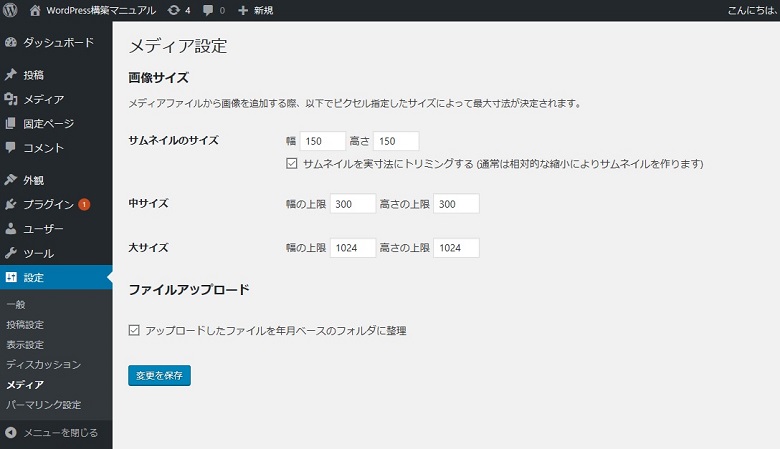Click the paintbrush icon beside 外観

click(x=11, y=180)
